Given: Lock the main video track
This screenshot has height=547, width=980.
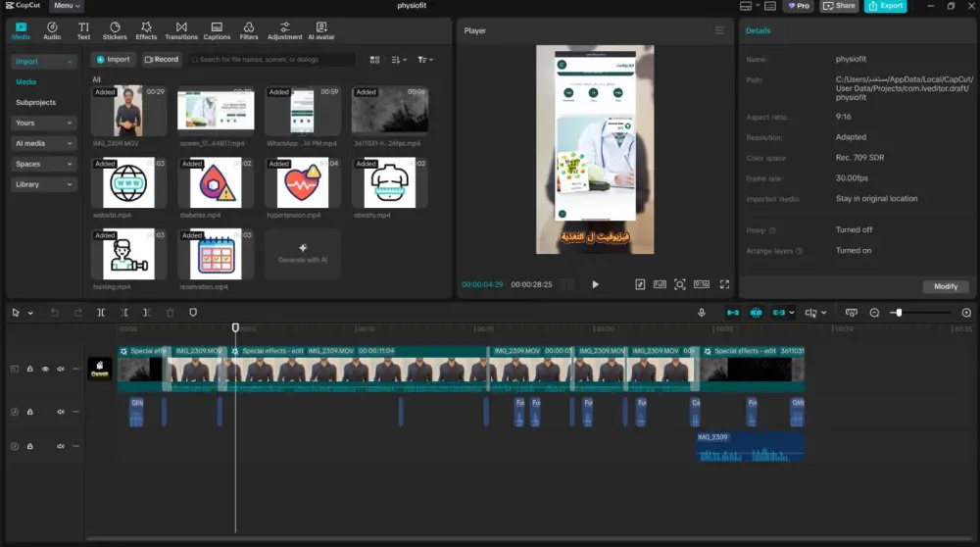Looking at the screenshot, I should 29,370.
